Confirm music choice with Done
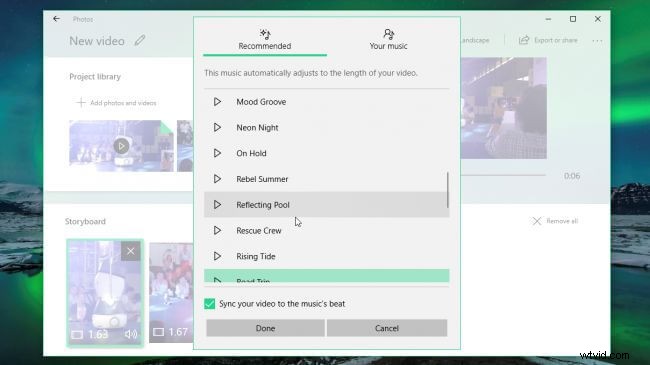The height and width of the screenshot is (365, 650). tap(265, 328)
